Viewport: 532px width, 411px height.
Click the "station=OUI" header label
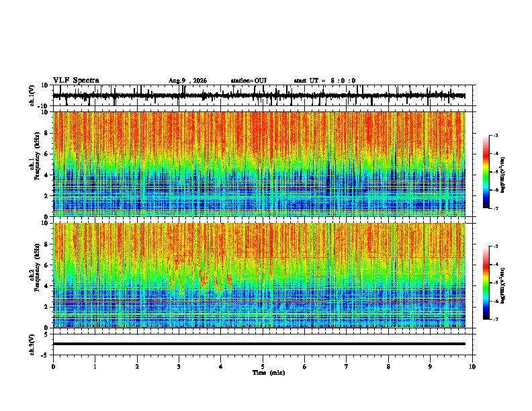coord(249,81)
